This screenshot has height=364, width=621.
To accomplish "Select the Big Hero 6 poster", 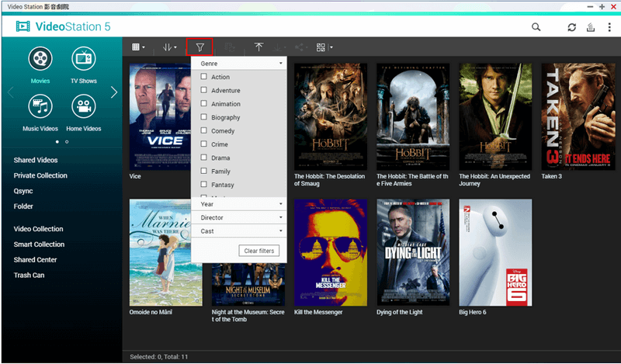I will pos(495,252).
